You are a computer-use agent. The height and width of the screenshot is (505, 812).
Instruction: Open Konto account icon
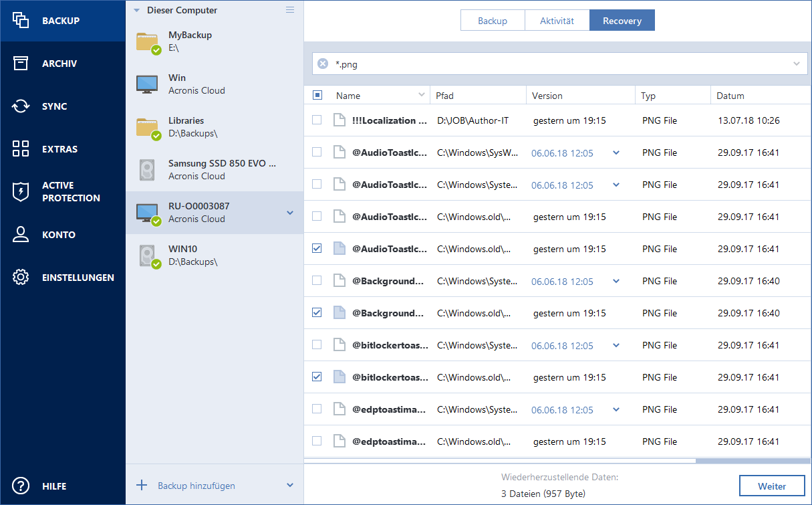[21, 235]
